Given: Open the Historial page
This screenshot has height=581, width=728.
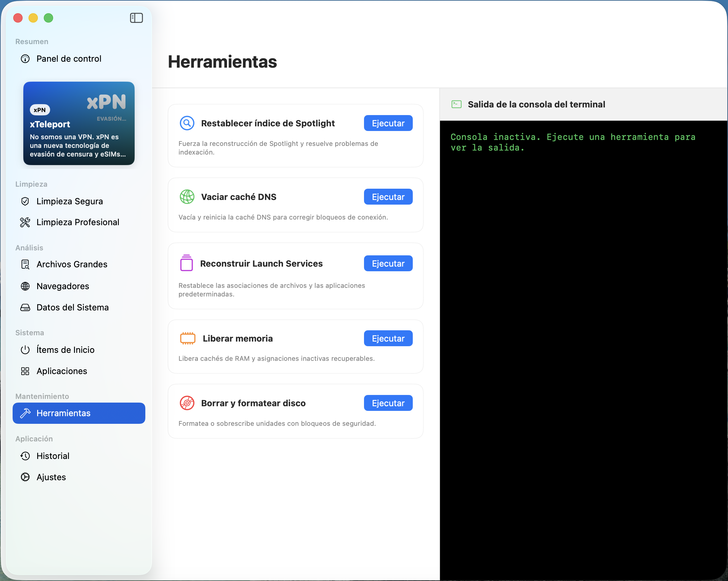Looking at the screenshot, I should (x=79, y=456).
